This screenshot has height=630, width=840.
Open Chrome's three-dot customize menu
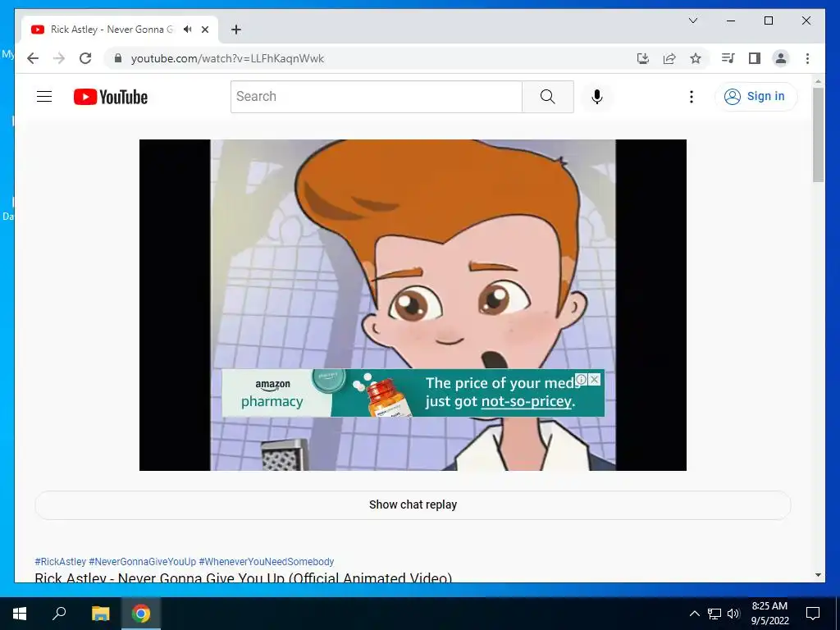tap(807, 58)
